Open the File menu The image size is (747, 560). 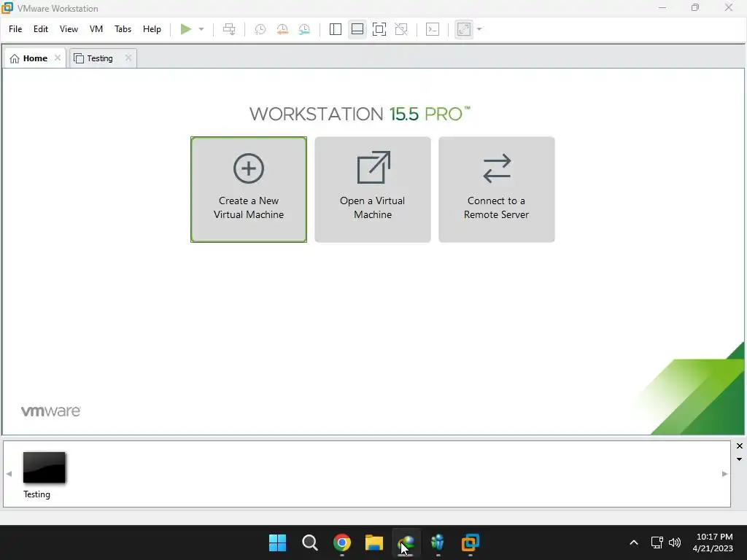coord(15,29)
